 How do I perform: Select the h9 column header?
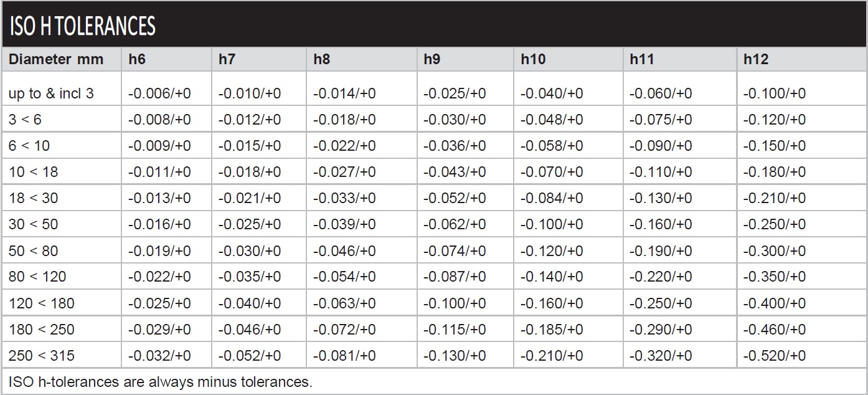[x=432, y=60]
